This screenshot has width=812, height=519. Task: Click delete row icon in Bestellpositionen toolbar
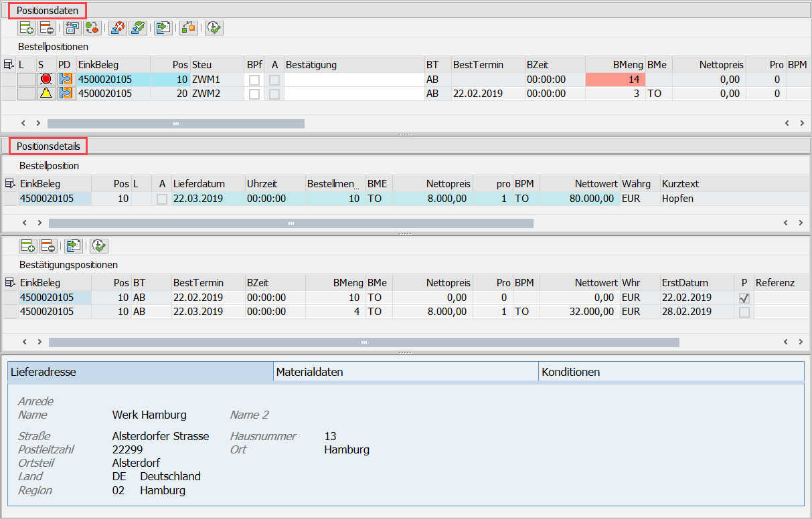47,27
